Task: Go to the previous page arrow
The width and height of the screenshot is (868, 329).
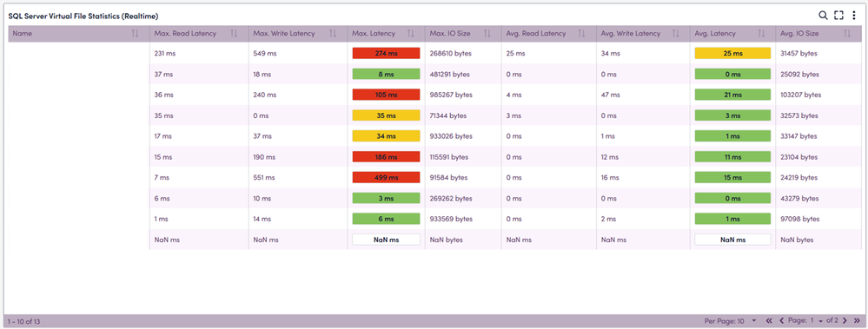Action: pos(782,320)
